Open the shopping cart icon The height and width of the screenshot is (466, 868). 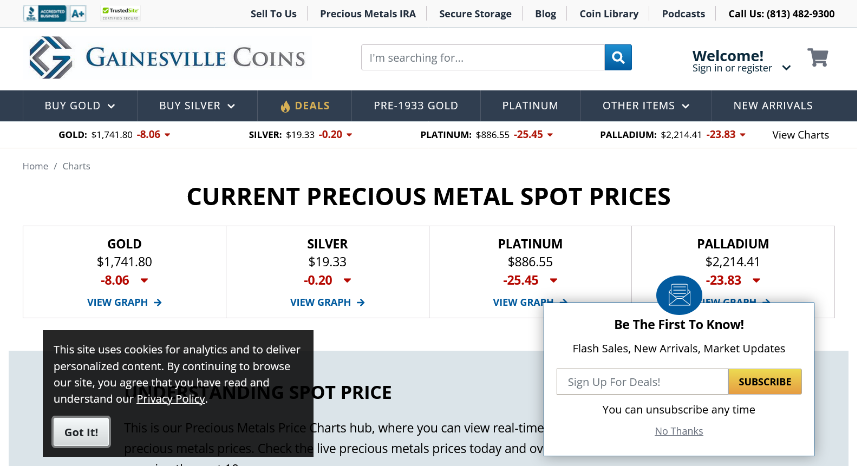818,57
